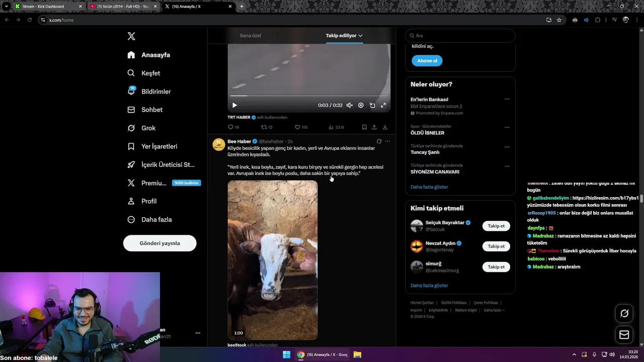Open Windows Start menu
The width and height of the screenshot is (644, 362).
pos(286,354)
